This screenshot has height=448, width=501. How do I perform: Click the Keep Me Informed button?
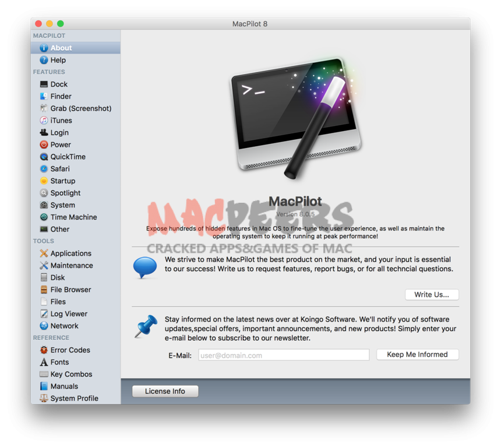click(x=417, y=354)
